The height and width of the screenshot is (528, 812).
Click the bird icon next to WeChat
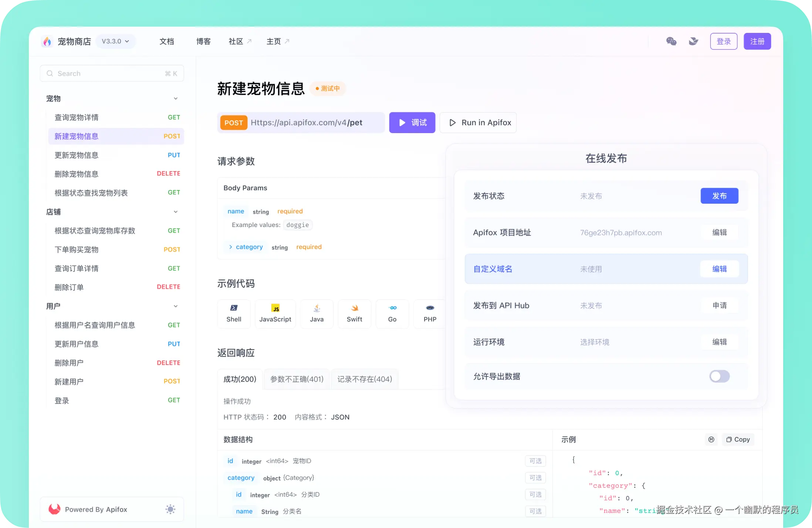(694, 41)
